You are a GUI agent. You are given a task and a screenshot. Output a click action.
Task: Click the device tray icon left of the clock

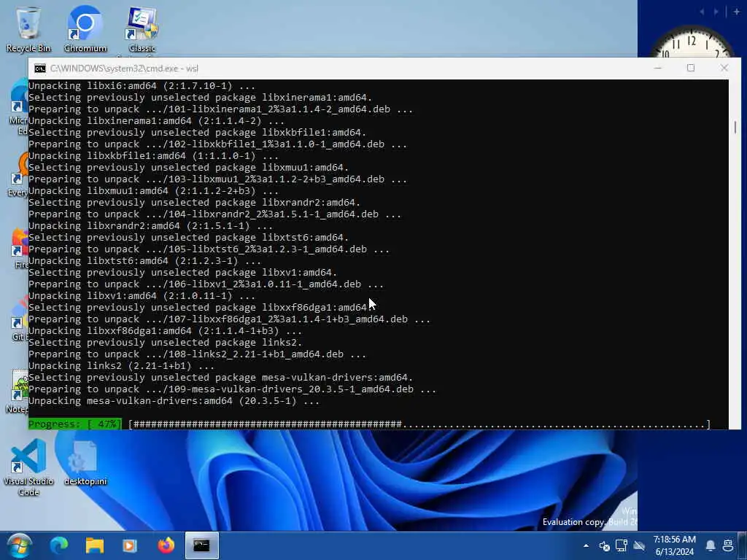(639, 545)
